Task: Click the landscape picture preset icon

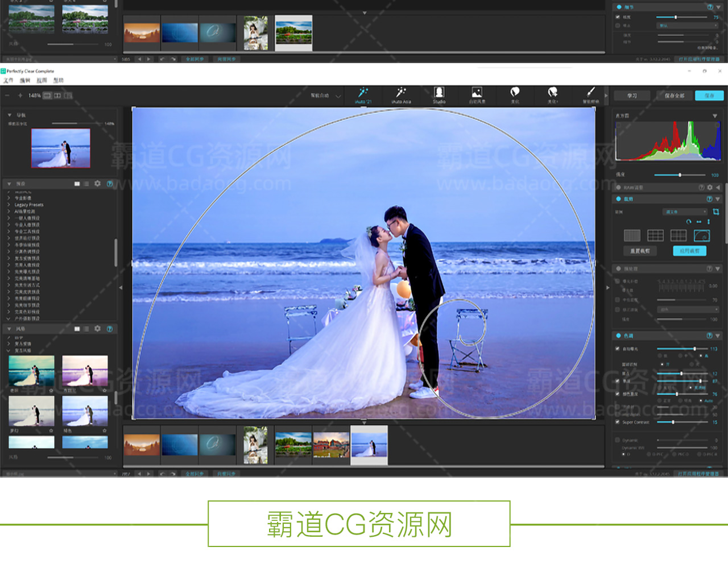Action: [x=477, y=93]
